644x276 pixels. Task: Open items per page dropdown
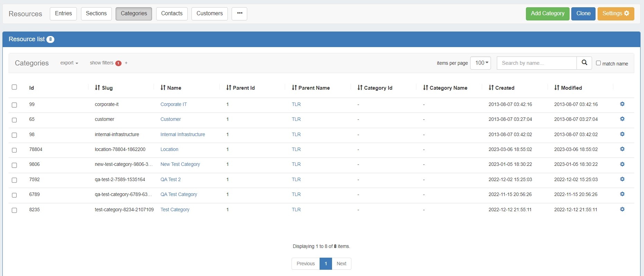coord(480,63)
